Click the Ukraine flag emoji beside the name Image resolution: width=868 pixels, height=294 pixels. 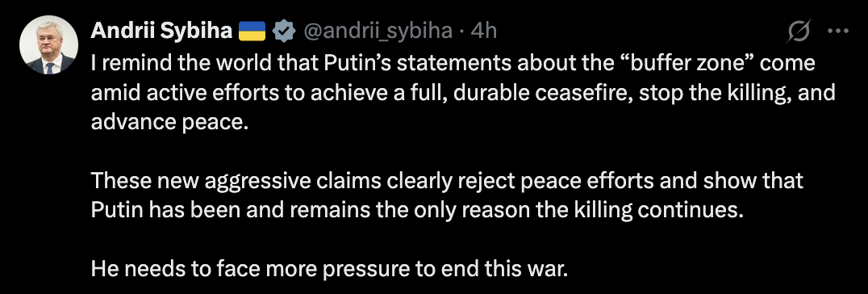(x=252, y=31)
